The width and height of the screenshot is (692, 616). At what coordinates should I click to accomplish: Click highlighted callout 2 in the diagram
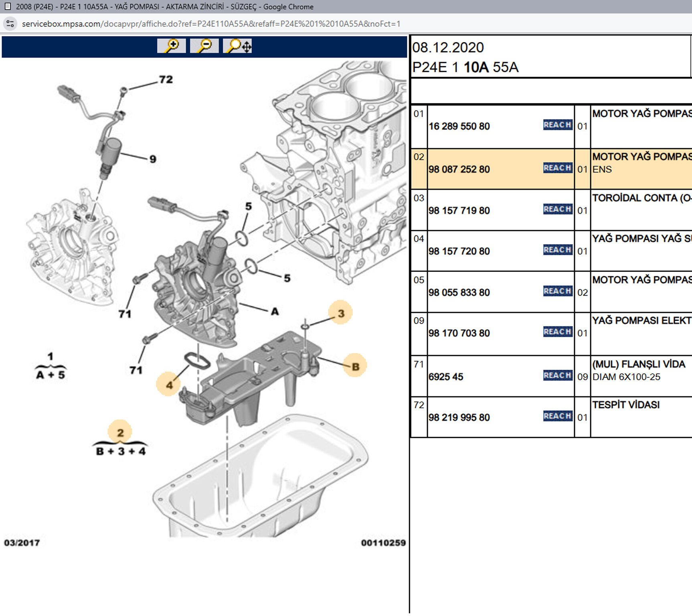click(120, 432)
